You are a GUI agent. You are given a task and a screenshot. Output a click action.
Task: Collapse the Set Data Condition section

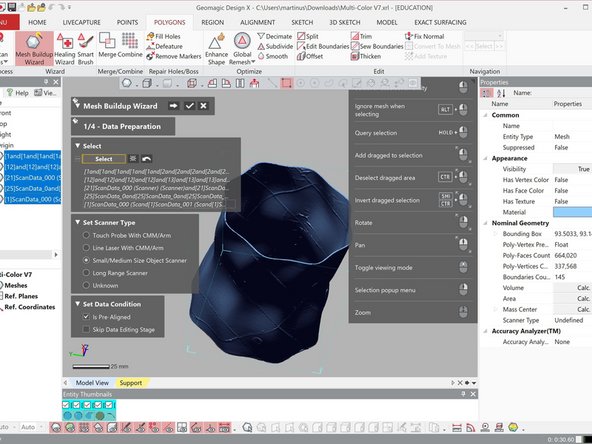click(77, 304)
